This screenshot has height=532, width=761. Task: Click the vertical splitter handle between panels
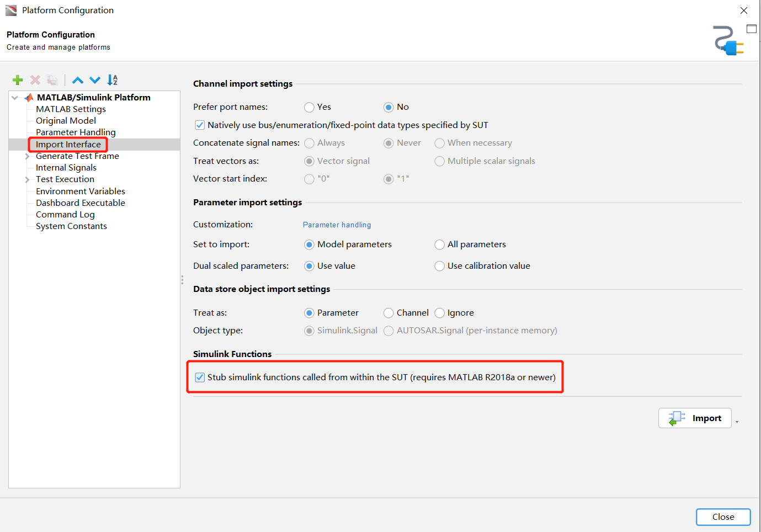(182, 280)
